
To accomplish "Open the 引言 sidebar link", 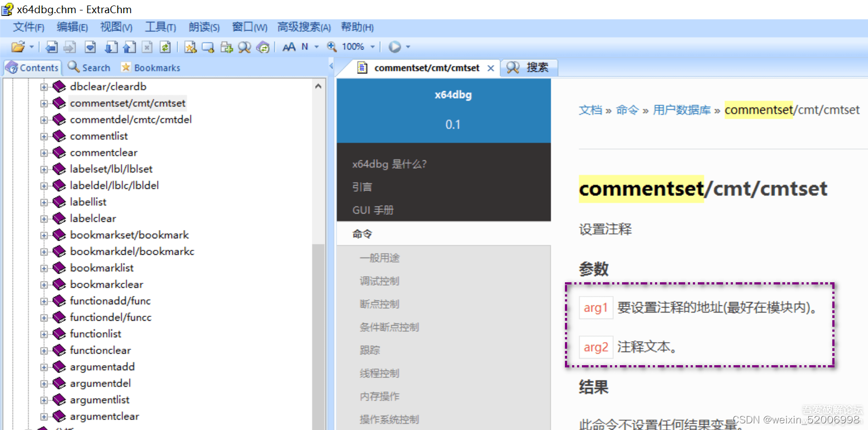I will (362, 187).
